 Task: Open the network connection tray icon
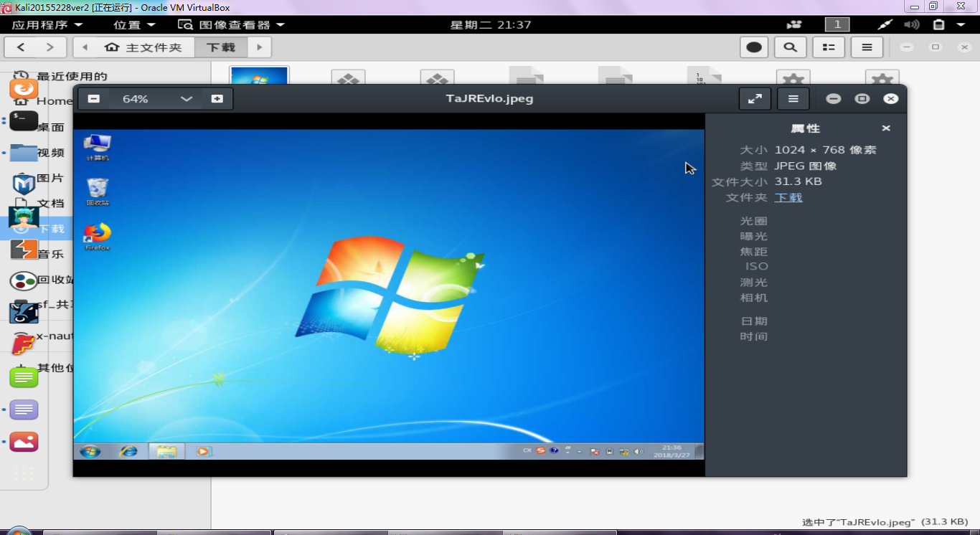(885, 24)
